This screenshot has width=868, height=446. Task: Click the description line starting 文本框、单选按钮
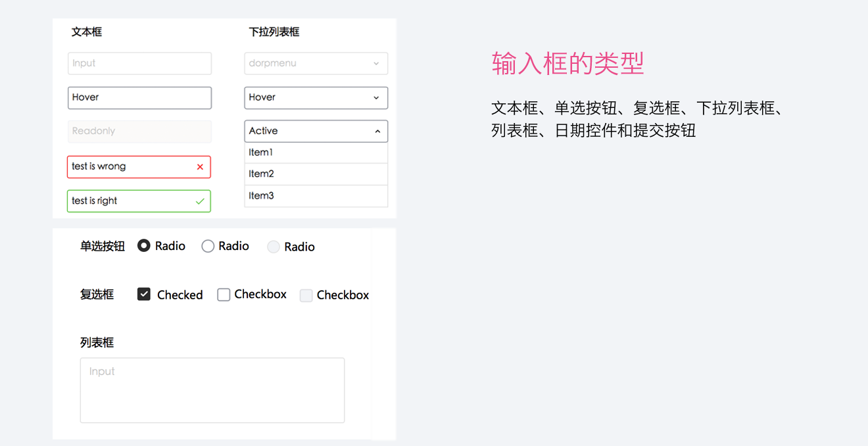pyautogui.click(x=638, y=108)
